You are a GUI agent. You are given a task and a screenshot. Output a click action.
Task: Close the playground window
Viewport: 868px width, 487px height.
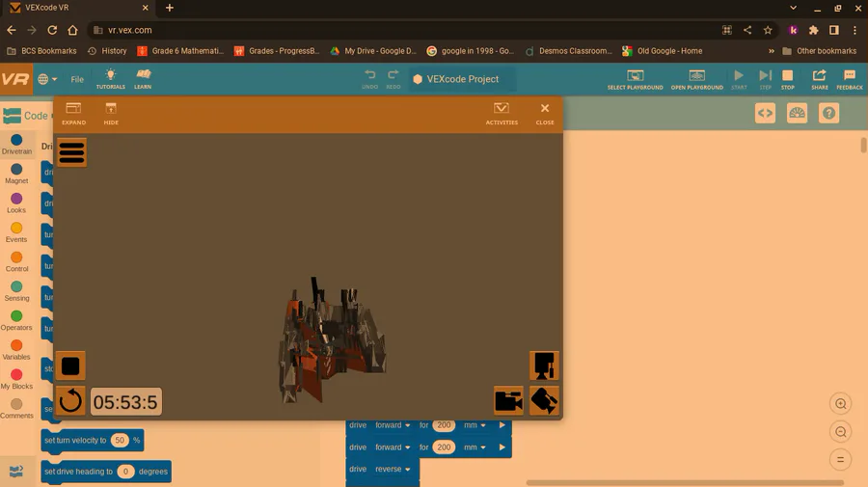tap(545, 114)
